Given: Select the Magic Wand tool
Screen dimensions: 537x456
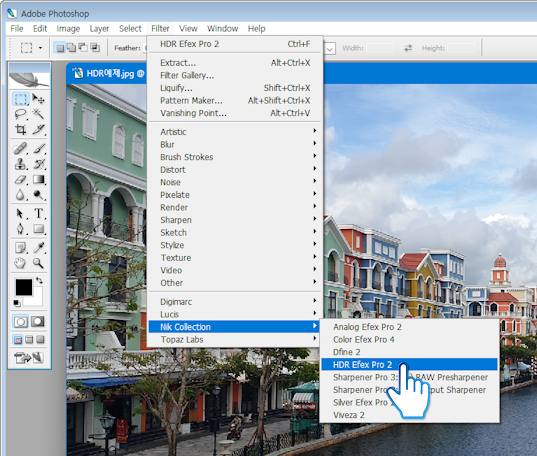Looking at the screenshot, I should pyautogui.click(x=38, y=114).
